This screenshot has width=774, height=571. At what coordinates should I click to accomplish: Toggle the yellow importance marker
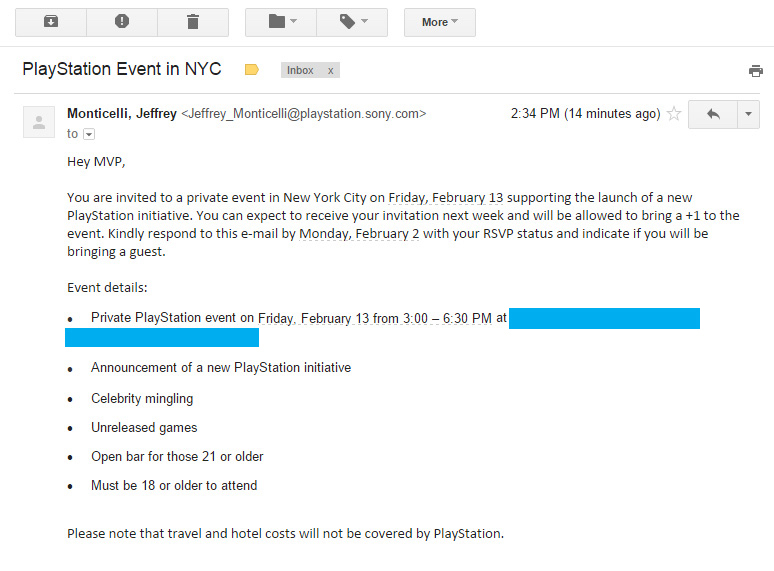[252, 70]
